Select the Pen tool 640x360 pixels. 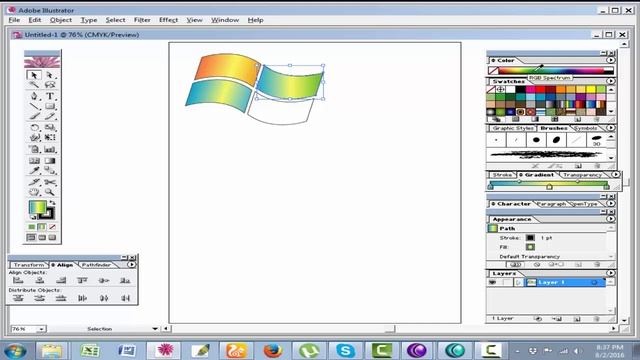click(x=34, y=96)
